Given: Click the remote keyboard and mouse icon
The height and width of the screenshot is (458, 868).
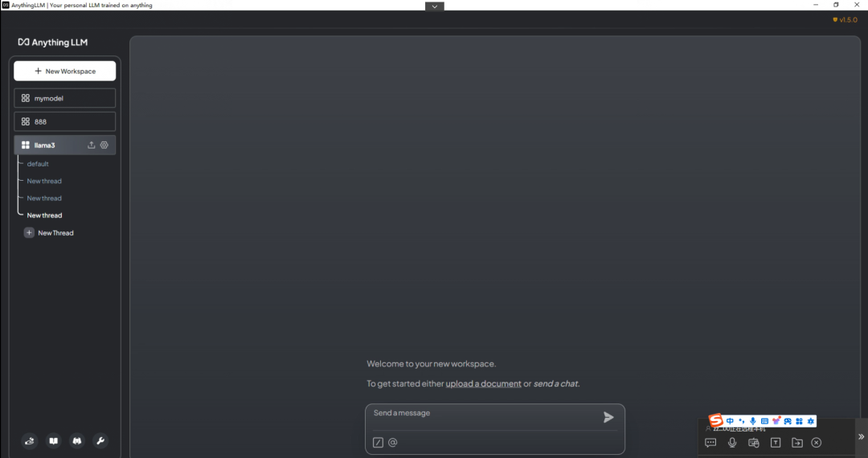Looking at the screenshot, I should coord(754,443).
